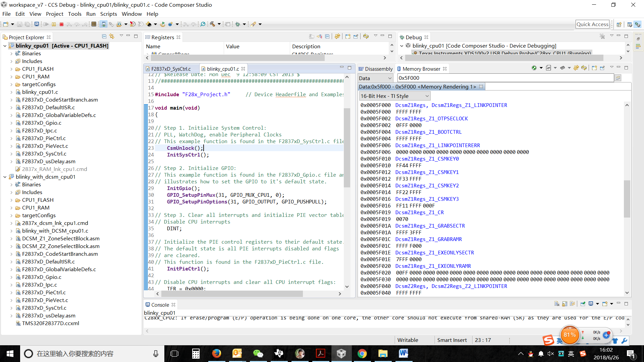Collapse All in Project Explorer
Viewport: 644px width, 362px height.
click(x=104, y=36)
